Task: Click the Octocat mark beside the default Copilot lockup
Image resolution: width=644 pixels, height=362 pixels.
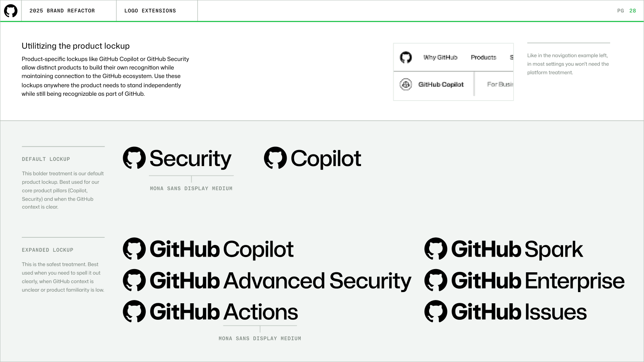Action: pos(275,158)
